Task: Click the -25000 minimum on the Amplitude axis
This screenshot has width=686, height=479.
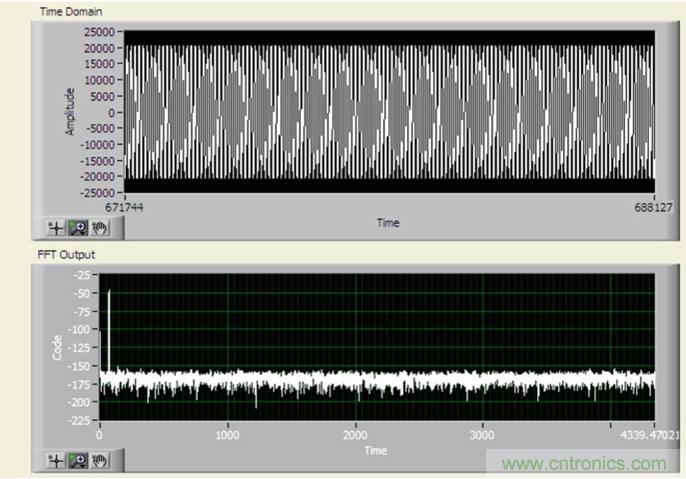Action: [97, 192]
